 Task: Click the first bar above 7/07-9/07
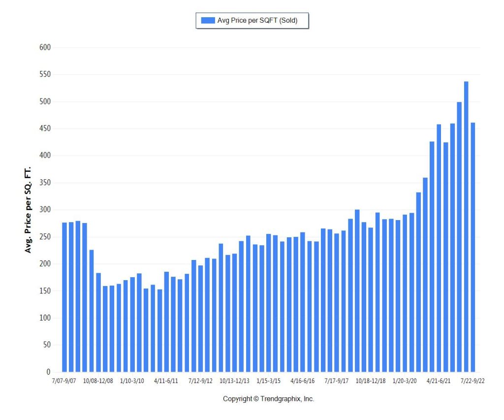(64, 297)
